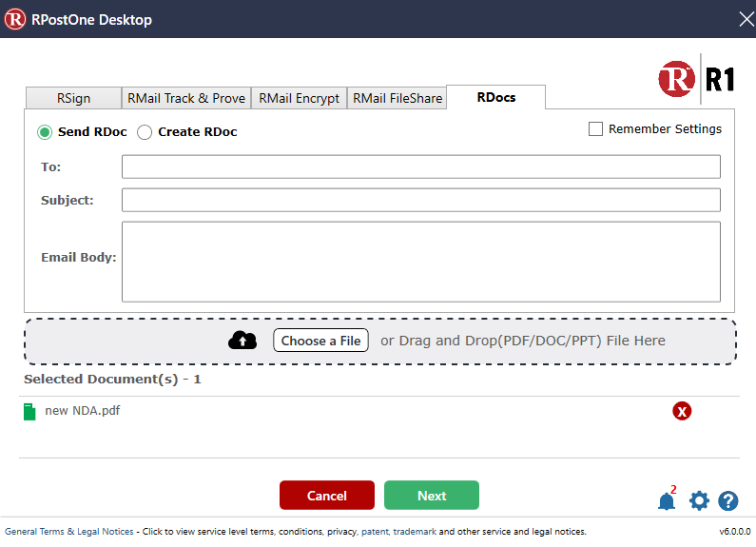Click the red Cancel button
Screen dimensions: 756x547
[x=327, y=496]
